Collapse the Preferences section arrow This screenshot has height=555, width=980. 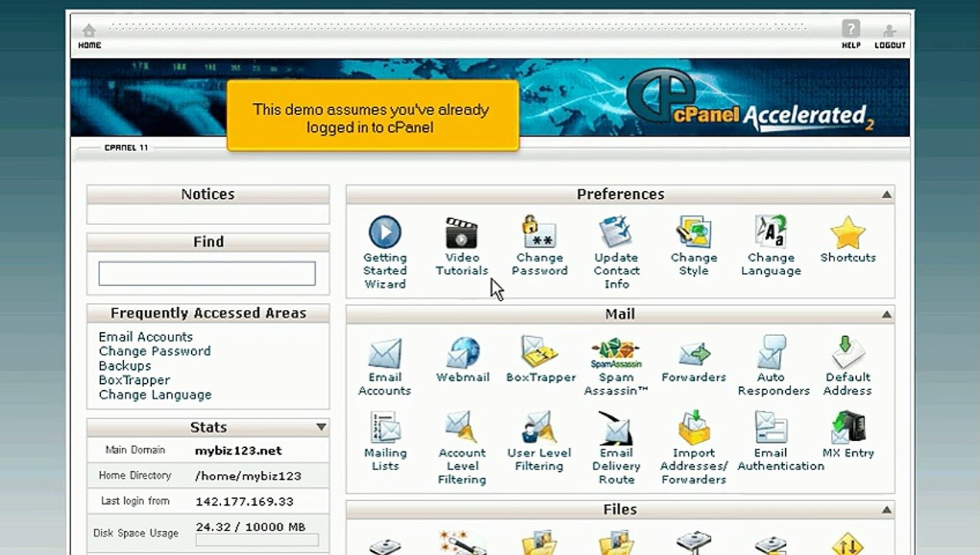click(887, 195)
